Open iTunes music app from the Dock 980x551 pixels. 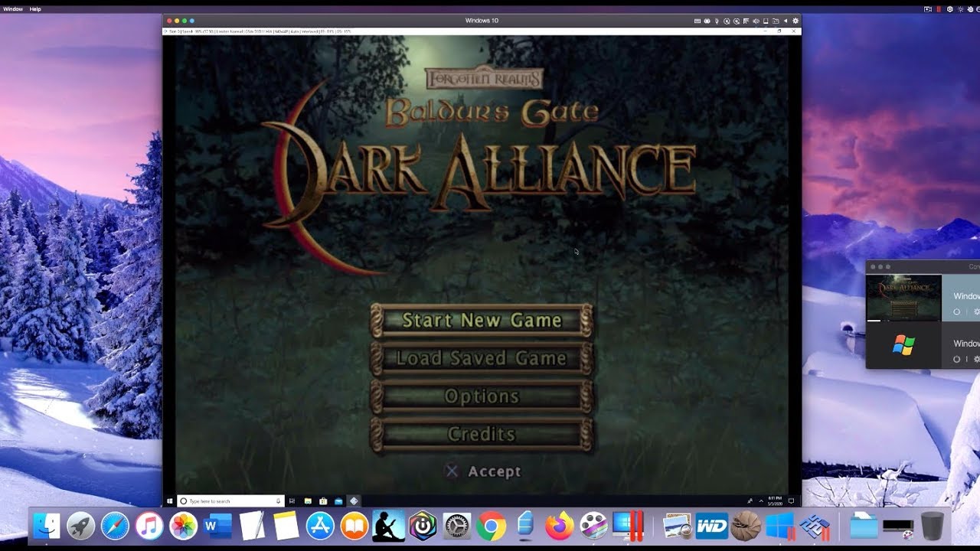pos(149,526)
